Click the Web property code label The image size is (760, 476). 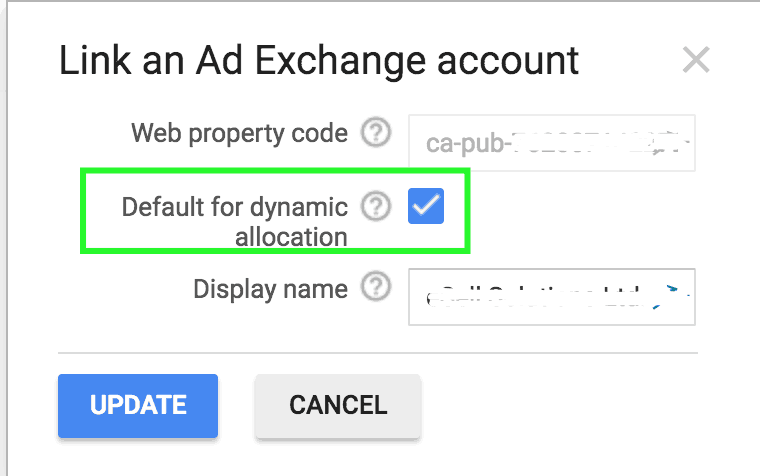coord(240,133)
